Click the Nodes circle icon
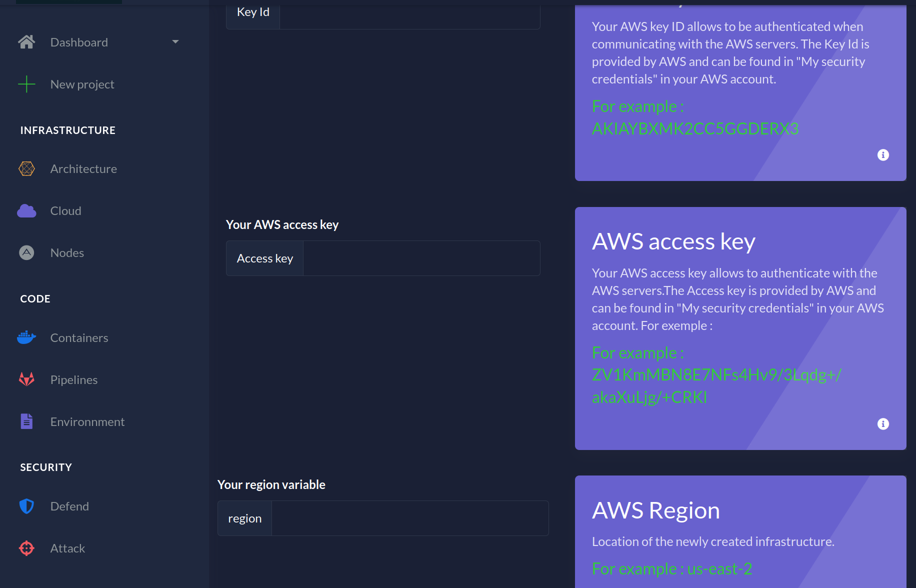The height and width of the screenshot is (588, 916). (x=26, y=252)
